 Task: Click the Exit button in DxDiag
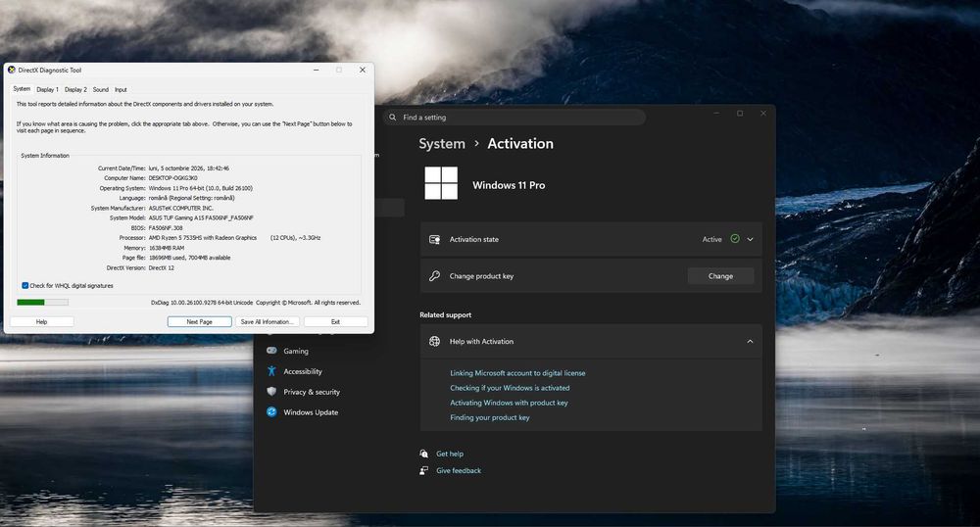(x=335, y=321)
